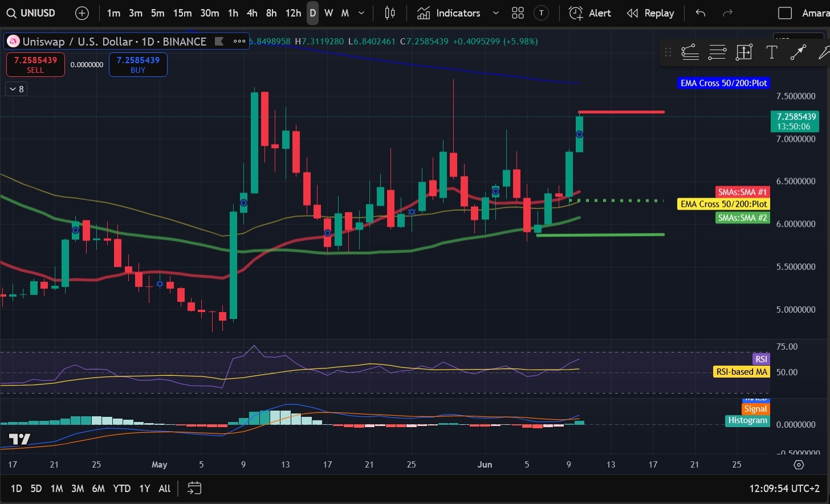Click the green SMAs:SMA #2 label

pyautogui.click(x=742, y=217)
